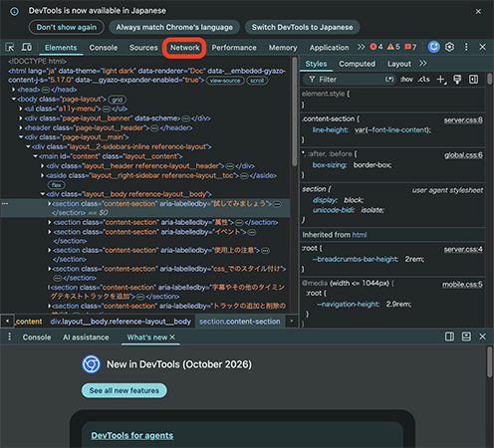
Task: Click the grid badge on body element
Action: coord(118,100)
